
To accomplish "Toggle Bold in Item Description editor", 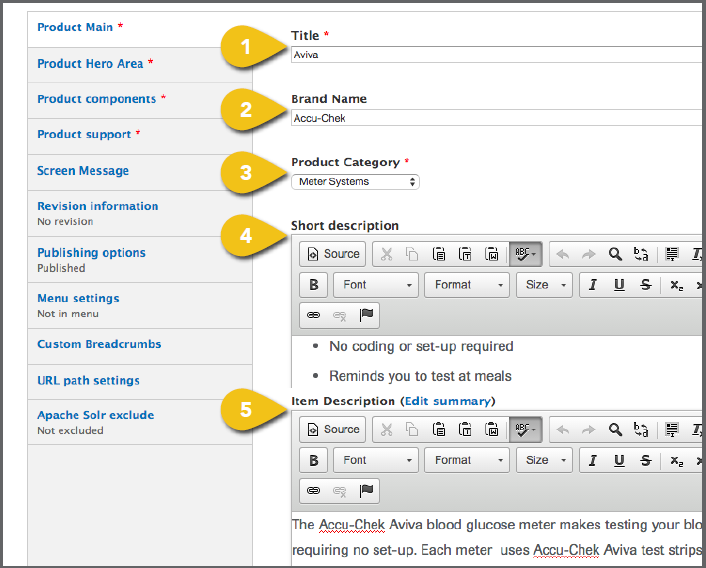I will click(x=314, y=460).
